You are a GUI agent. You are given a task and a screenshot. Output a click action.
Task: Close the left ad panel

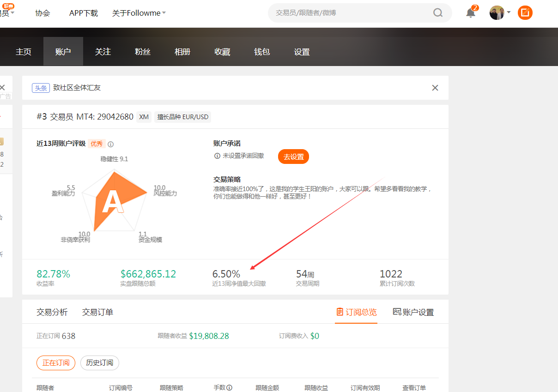pos(2,87)
